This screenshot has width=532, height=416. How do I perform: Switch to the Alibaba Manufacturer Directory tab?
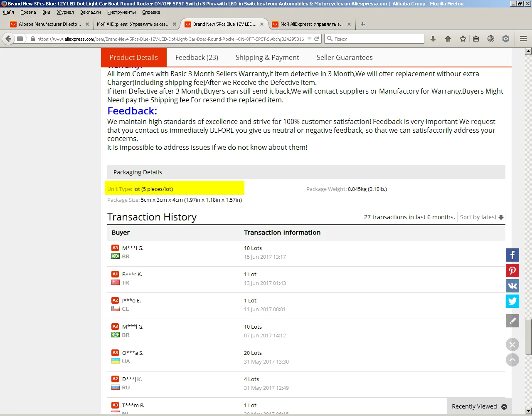[49, 24]
